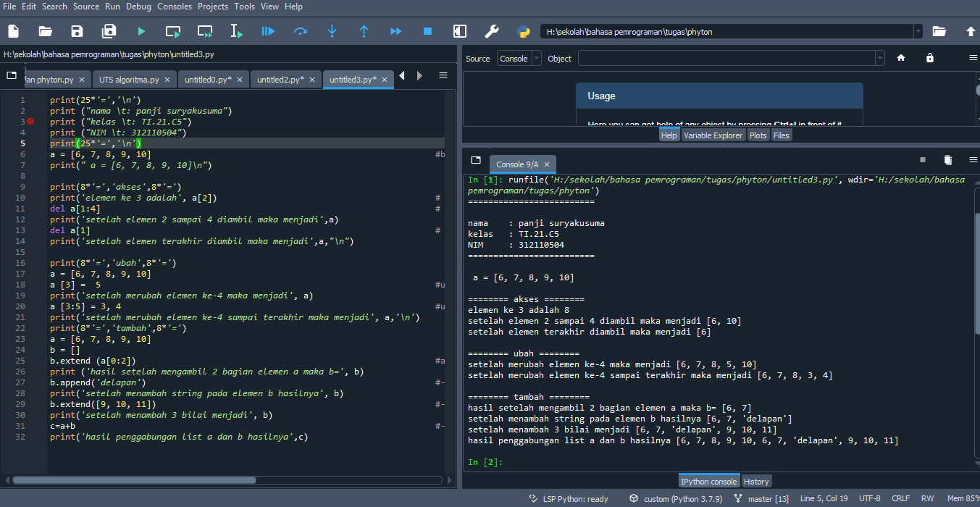
Task: Show earlier editor tabs with left arrow
Action: (401, 75)
